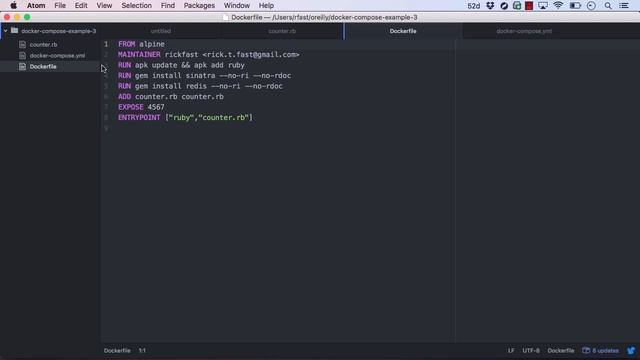Switch to the counter.rb tab
Viewport: 640px width, 360px height.
point(282,31)
